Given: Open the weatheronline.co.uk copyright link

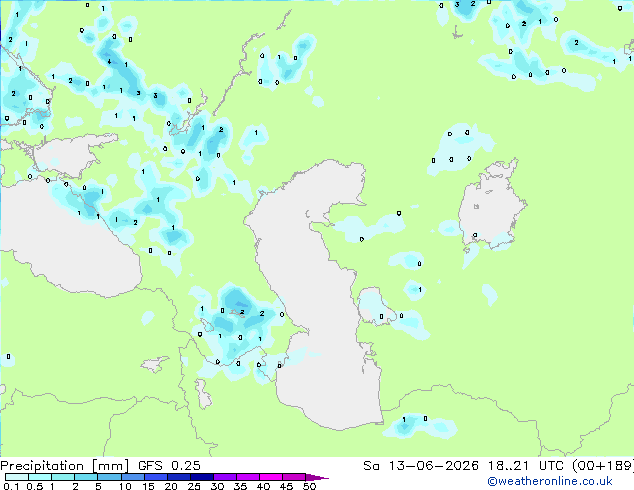Looking at the screenshot, I should point(550,481).
